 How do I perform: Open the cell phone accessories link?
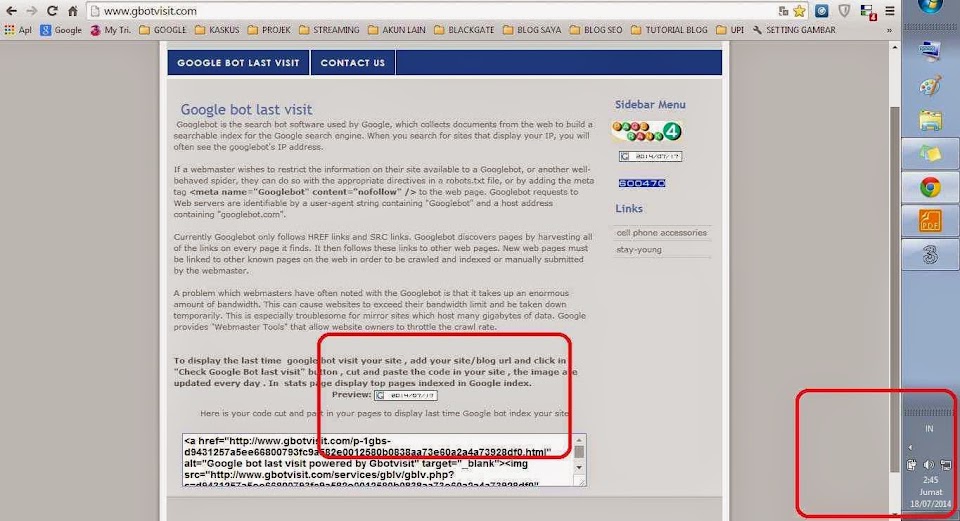coord(661,233)
